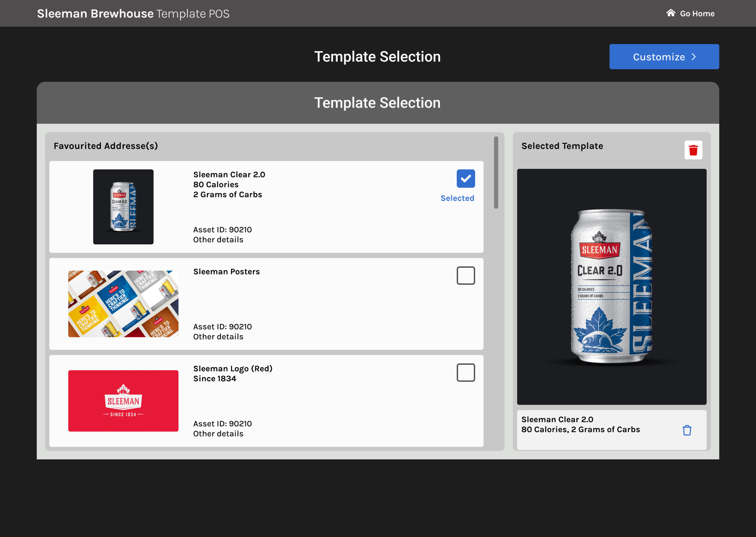
Task: Click the chevron arrow on Customize button
Action: tap(694, 57)
